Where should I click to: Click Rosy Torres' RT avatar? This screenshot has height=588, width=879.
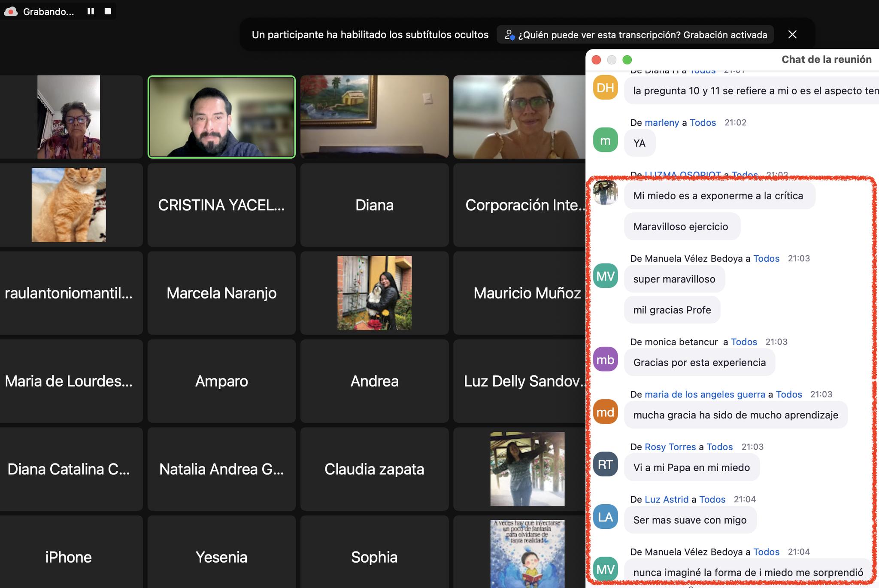coord(605,464)
